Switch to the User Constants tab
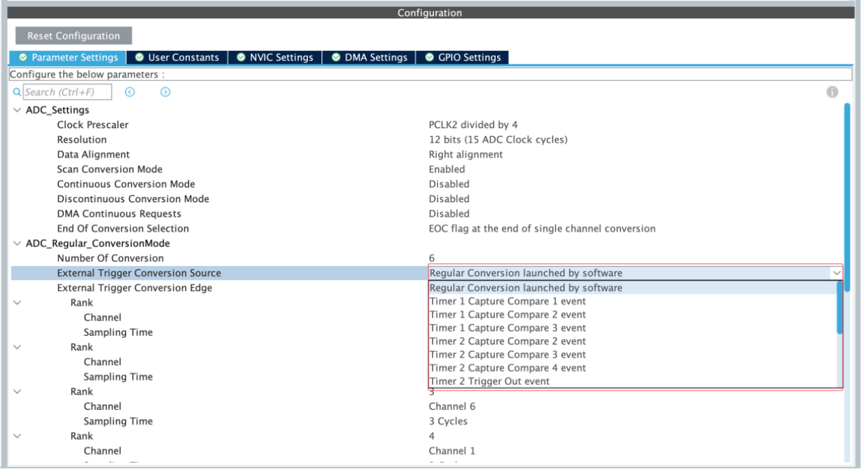 (176, 58)
